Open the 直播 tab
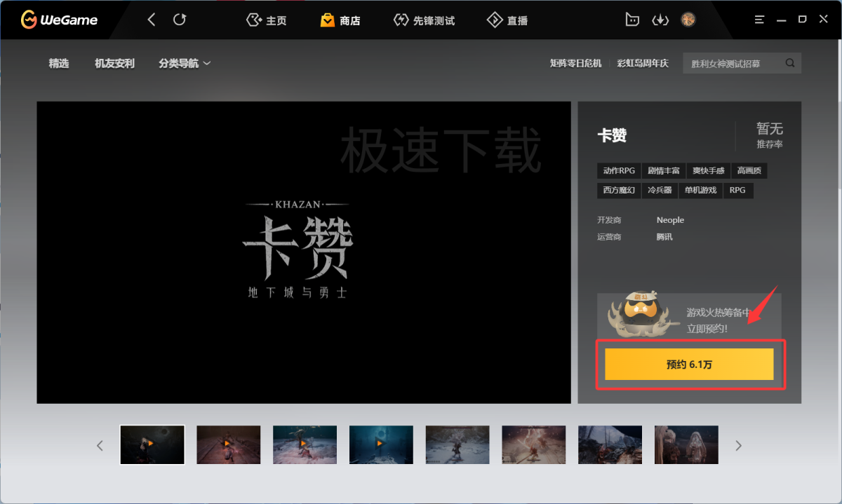 (507, 20)
